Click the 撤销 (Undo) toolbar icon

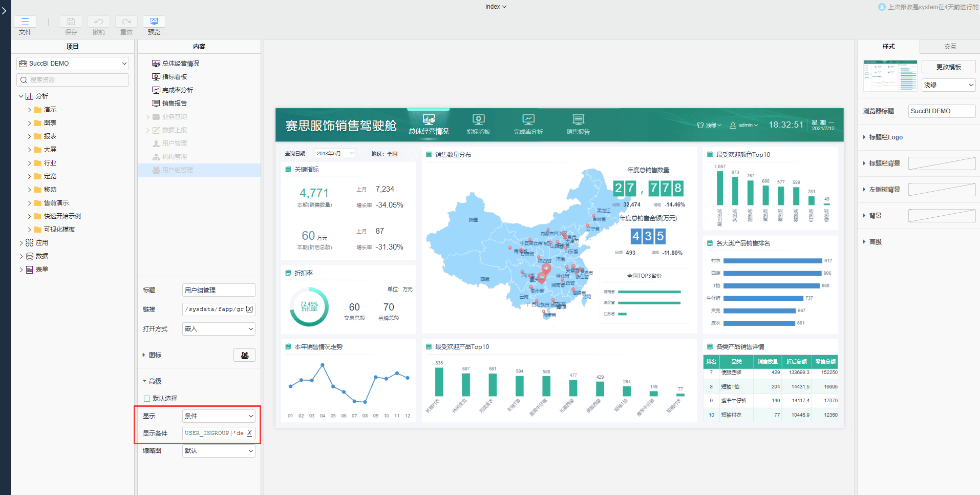click(98, 23)
